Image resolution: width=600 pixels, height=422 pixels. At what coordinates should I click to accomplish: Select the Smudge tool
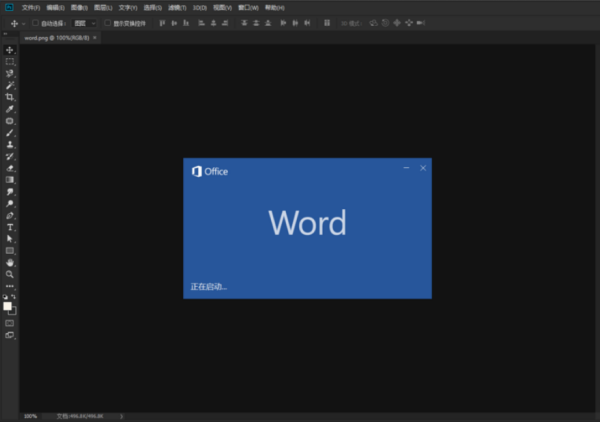click(10, 192)
